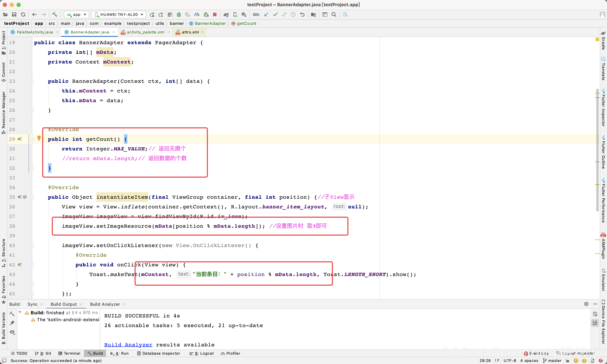Image resolution: width=607 pixels, height=364 pixels.
Task: Sync project with Gradle elephant icon
Action: pyautogui.click(x=226, y=14)
